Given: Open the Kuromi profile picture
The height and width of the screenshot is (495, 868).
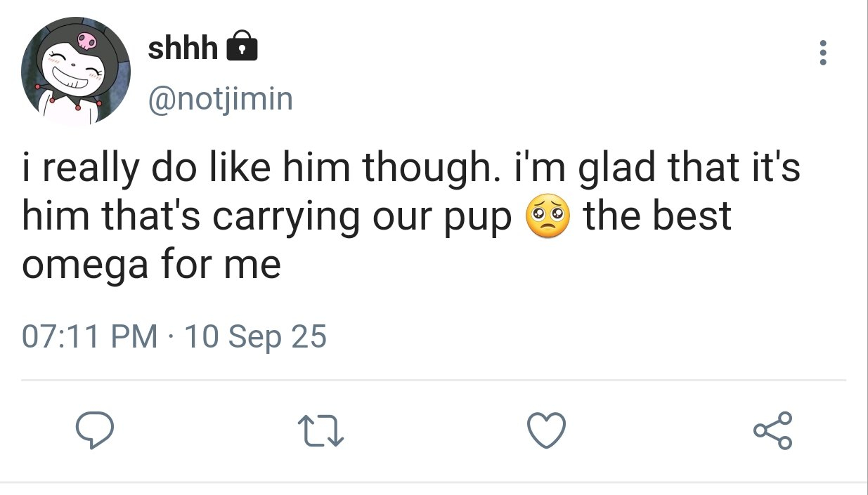Looking at the screenshot, I should pyautogui.click(x=76, y=71).
